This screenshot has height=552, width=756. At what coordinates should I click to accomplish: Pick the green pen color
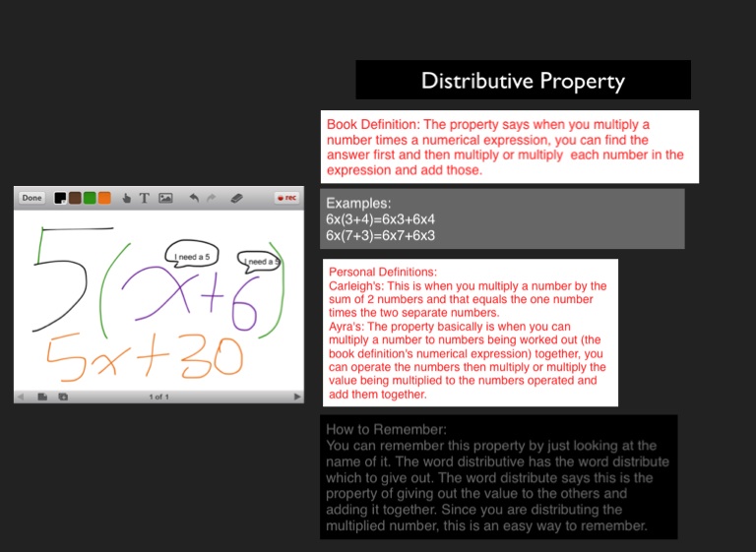coord(90,198)
